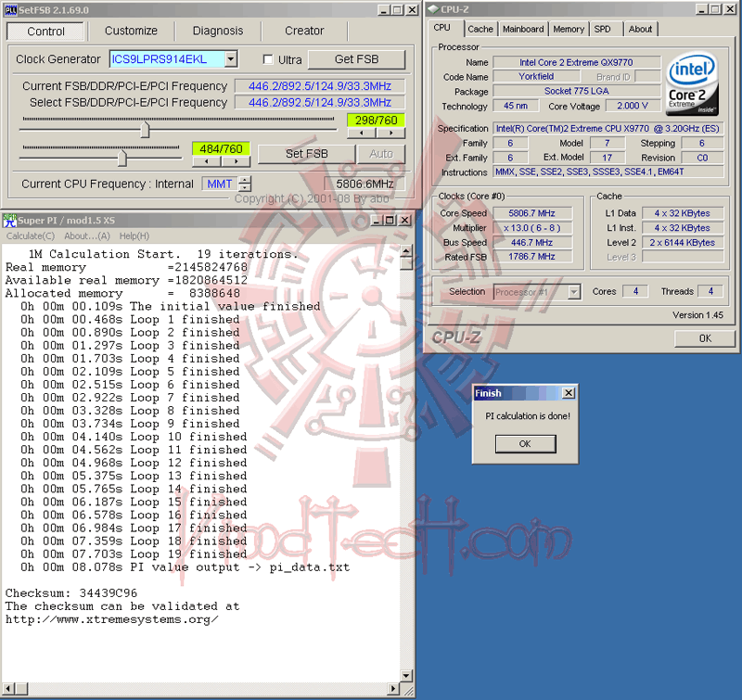Click OK button in CPU-Z window
Viewport: 742px width, 700px height.
click(705, 338)
